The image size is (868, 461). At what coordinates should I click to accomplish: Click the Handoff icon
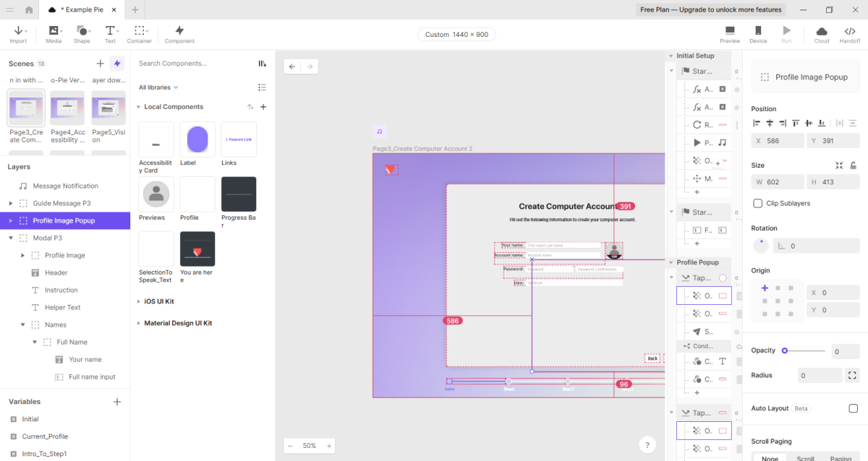tap(850, 31)
